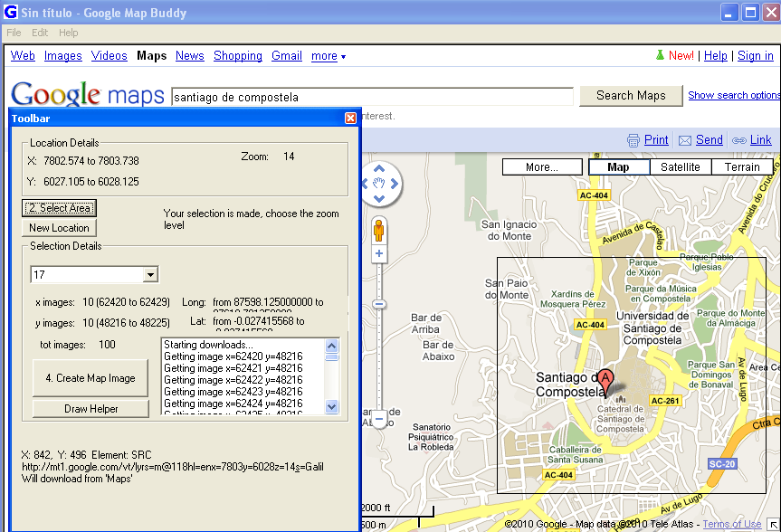Click the green flask New! icon
Screen dimensions: 781x532
[x=660, y=55]
